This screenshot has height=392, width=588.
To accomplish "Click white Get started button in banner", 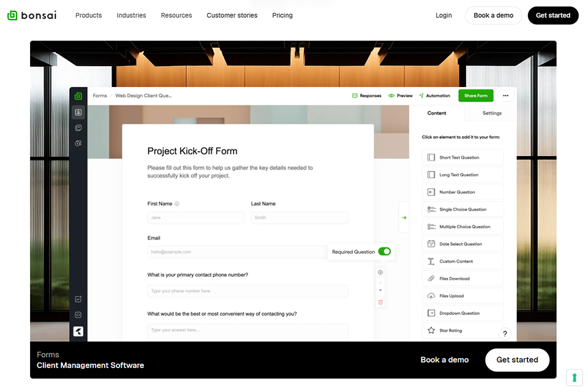I will point(517,360).
